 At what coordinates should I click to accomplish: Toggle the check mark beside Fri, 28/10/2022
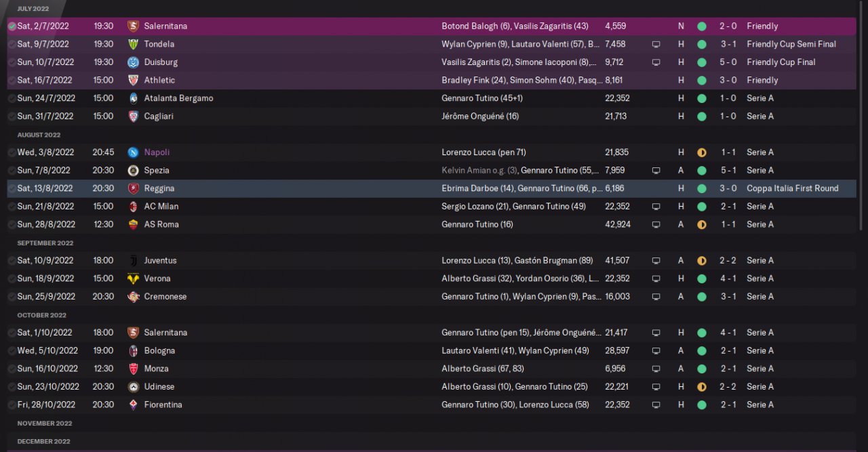point(12,405)
